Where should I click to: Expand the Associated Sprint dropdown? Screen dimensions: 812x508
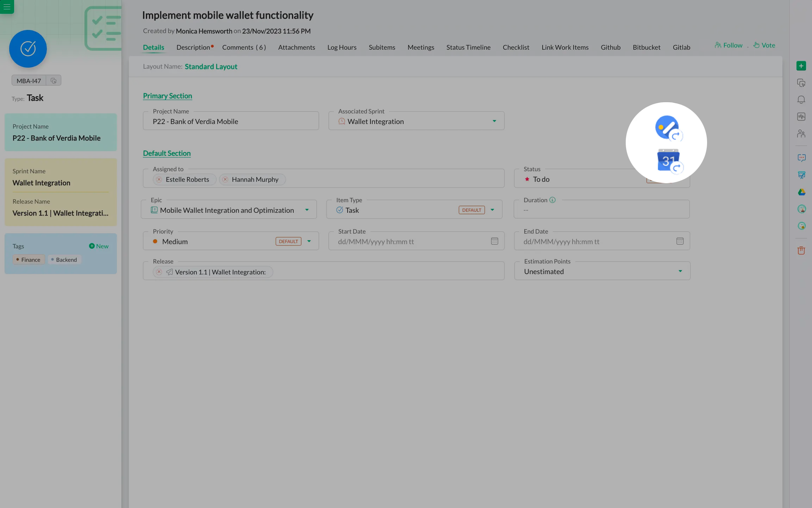click(494, 121)
